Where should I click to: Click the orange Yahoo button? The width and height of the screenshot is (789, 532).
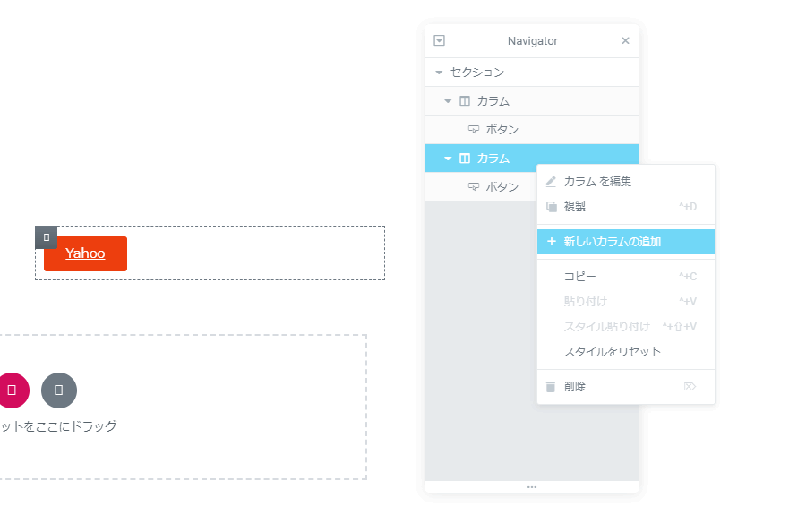pos(85,253)
